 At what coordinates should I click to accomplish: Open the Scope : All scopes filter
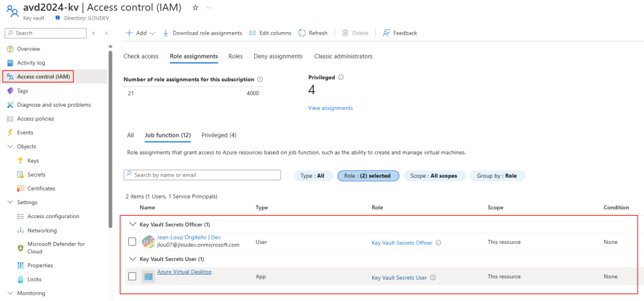tap(435, 176)
